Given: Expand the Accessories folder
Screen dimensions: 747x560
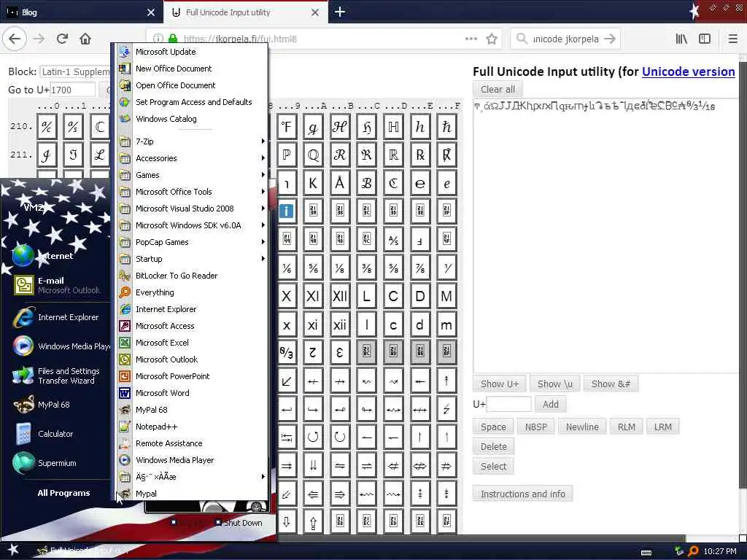Looking at the screenshot, I should [x=192, y=158].
